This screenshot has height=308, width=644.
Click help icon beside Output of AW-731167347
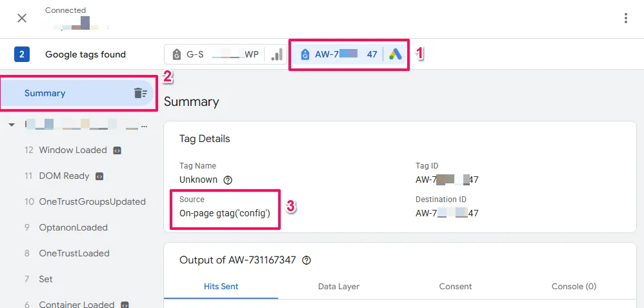307,260
